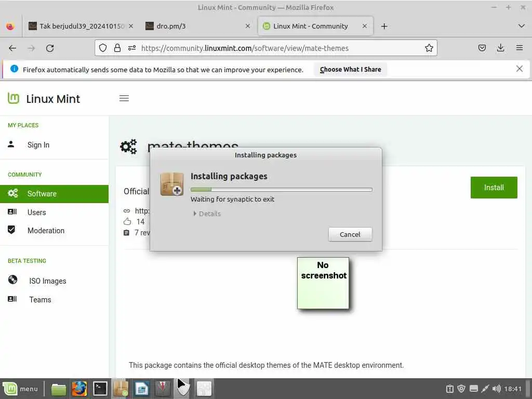Open suit-and-tie app taskbar item
The image size is (532, 399).
(163, 389)
